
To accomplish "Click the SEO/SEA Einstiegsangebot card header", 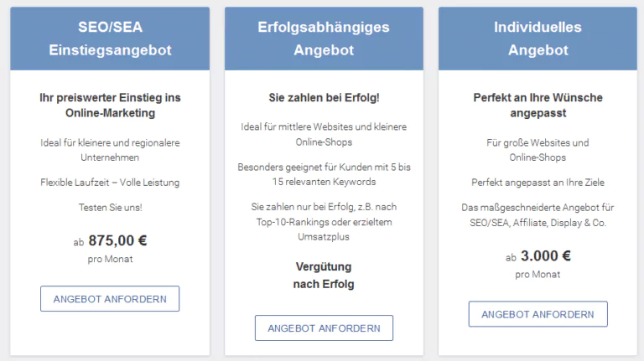I will tap(110, 39).
